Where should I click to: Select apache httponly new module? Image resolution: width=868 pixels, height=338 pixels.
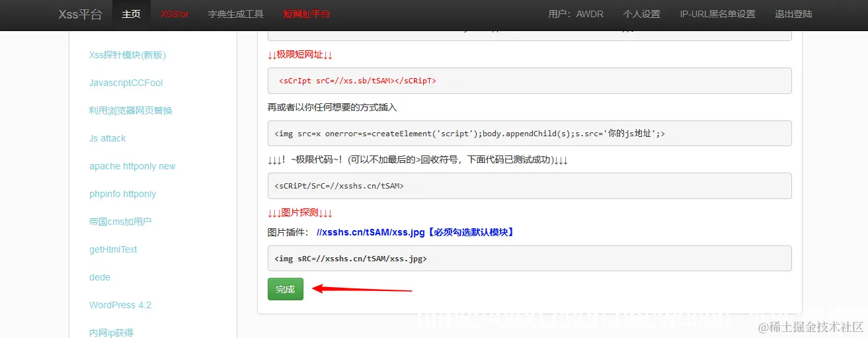132,166
